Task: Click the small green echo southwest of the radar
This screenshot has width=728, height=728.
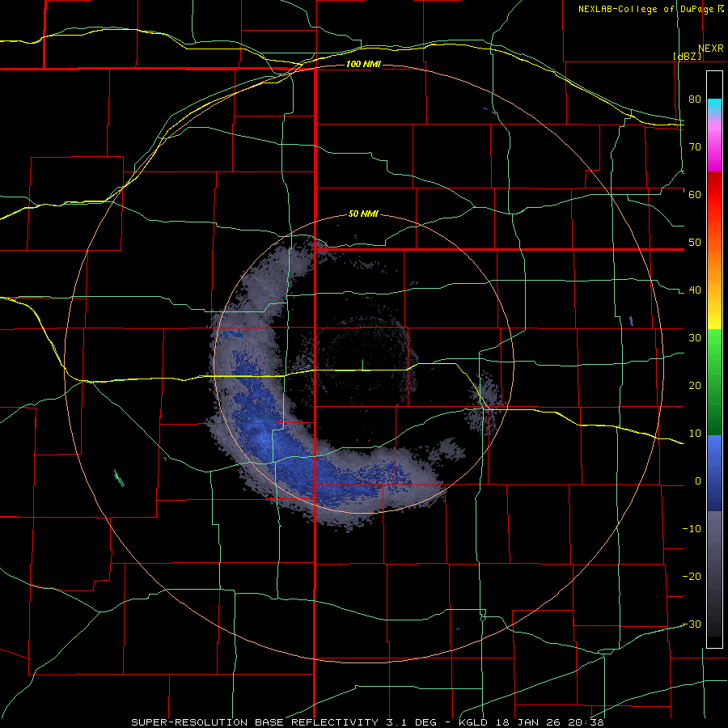Action: [x=120, y=478]
